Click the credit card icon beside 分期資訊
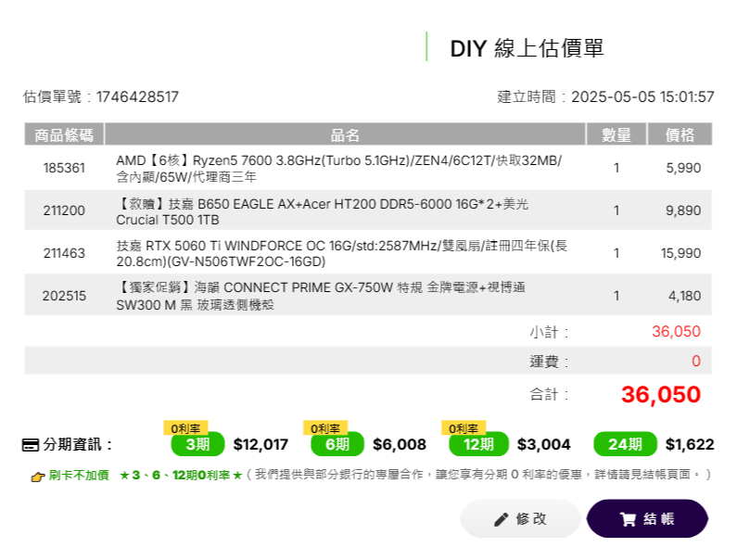The width and height of the screenshot is (737, 560). click(x=31, y=445)
